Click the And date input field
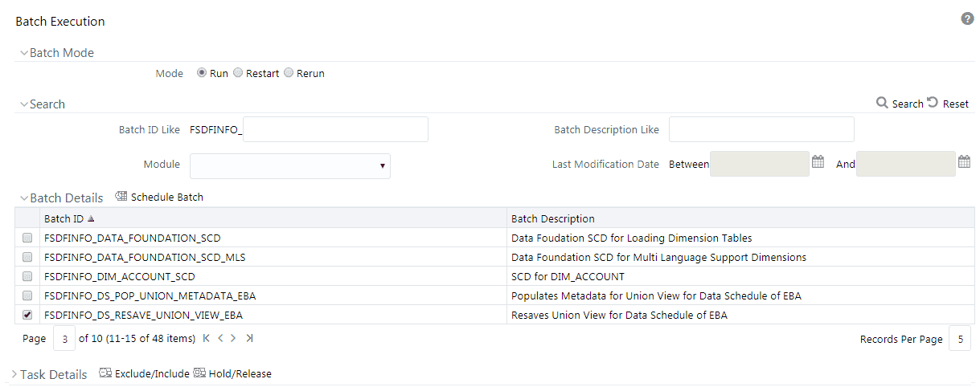This screenshot has width=980, height=387. (x=906, y=164)
